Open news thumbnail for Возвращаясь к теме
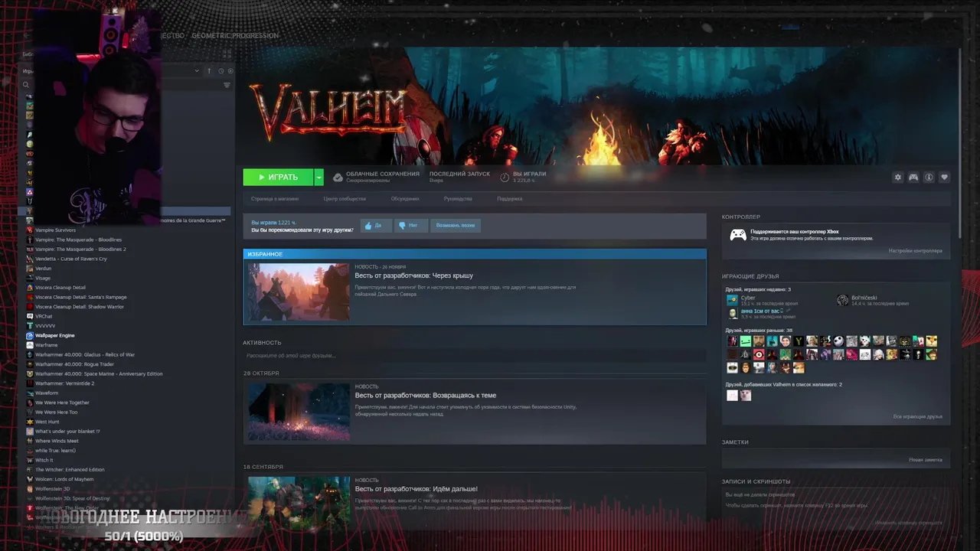This screenshot has height=551, width=980. pos(299,412)
